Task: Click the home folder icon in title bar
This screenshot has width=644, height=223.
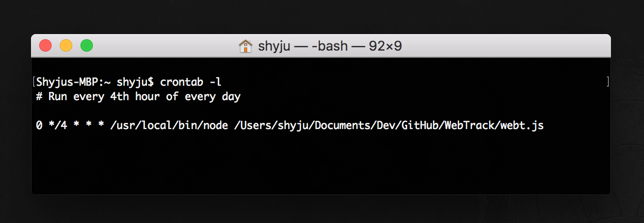Action: point(245,46)
